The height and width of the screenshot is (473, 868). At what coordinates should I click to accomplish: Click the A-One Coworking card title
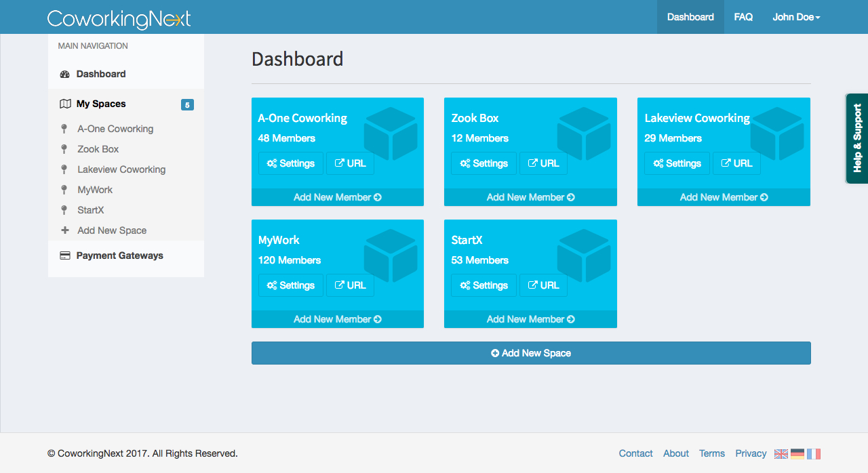pos(302,118)
